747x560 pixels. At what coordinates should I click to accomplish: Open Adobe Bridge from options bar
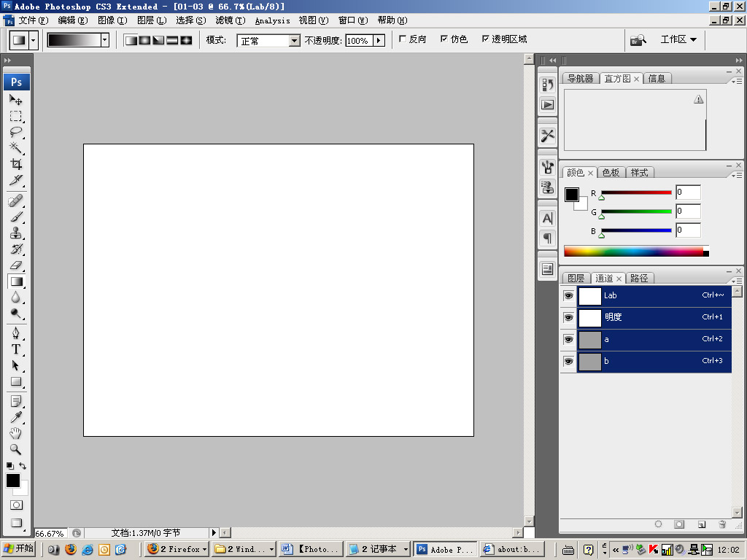coord(638,40)
